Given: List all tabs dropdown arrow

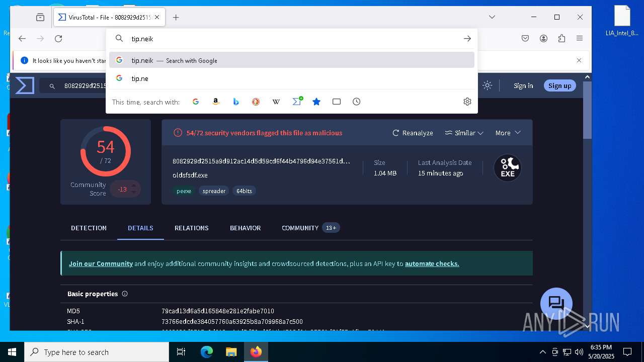Looking at the screenshot, I should pyautogui.click(x=492, y=17).
